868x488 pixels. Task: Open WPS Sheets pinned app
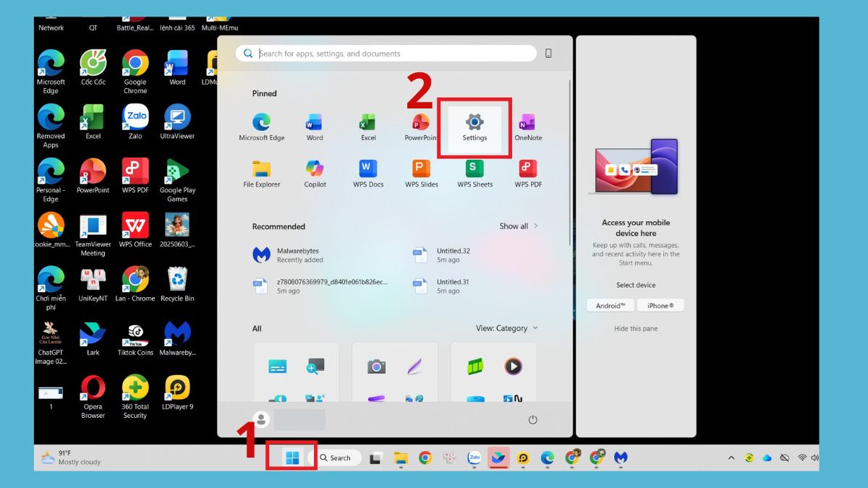click(475, 174)
